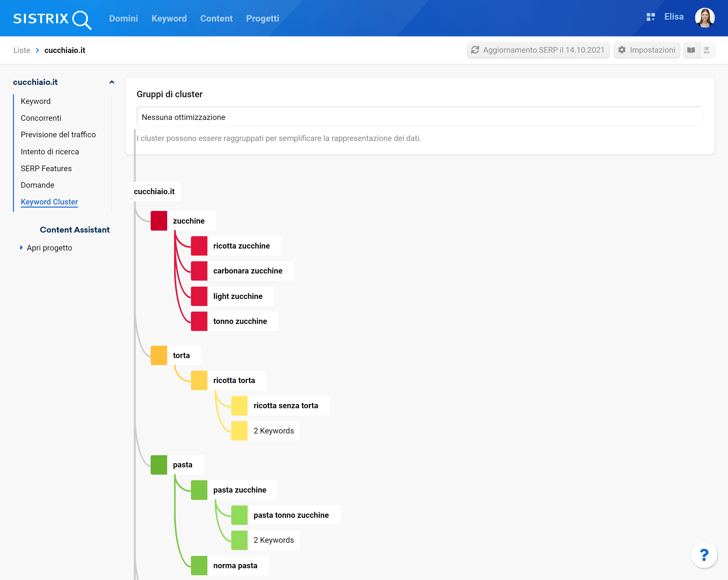
Task: Select Keyword in the sidebar
Action: (36, 101)
